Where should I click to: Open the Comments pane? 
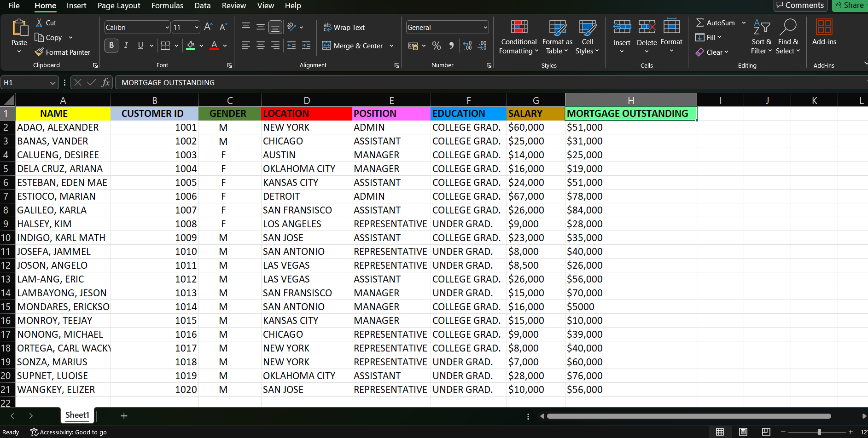(800, 6)
